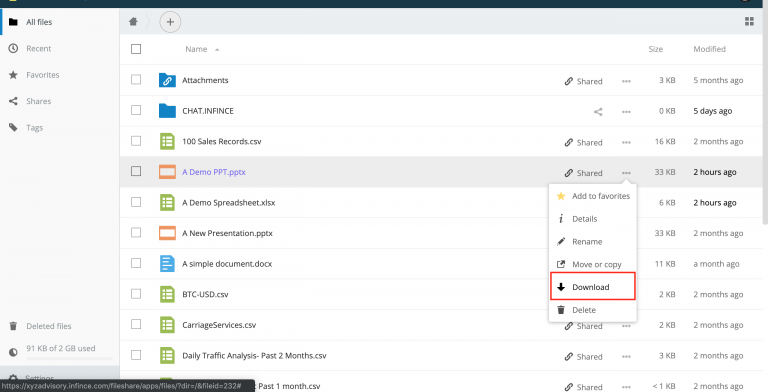Choose Download from the context menu
Viewport: 768px width, 392px height.
(x=593, y=287)
